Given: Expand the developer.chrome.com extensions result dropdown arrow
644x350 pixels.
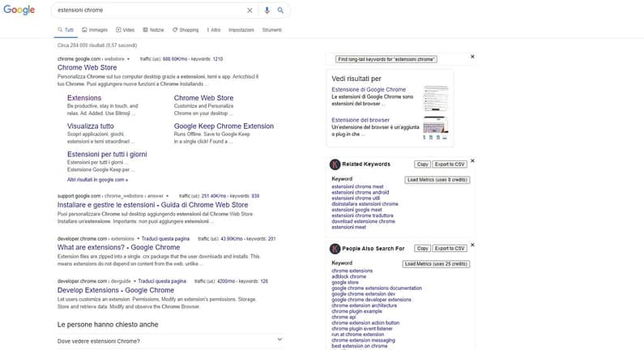Looking at the screenshot, I should [138, 239].
